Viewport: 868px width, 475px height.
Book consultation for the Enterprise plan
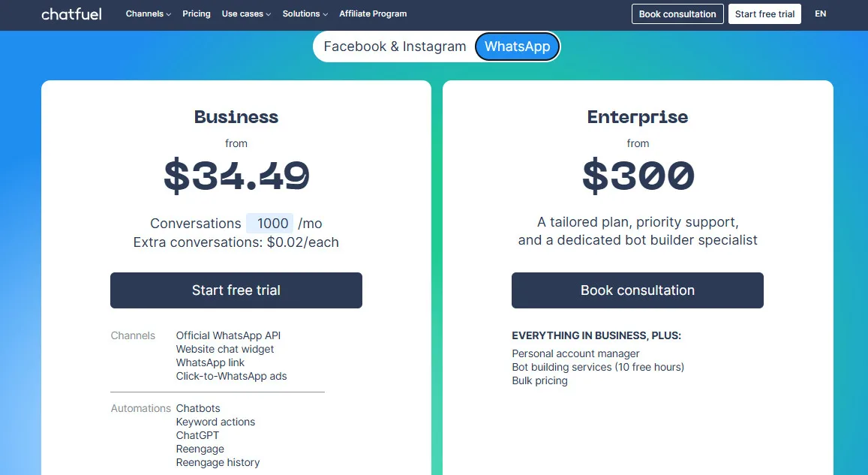pos(637,290)
